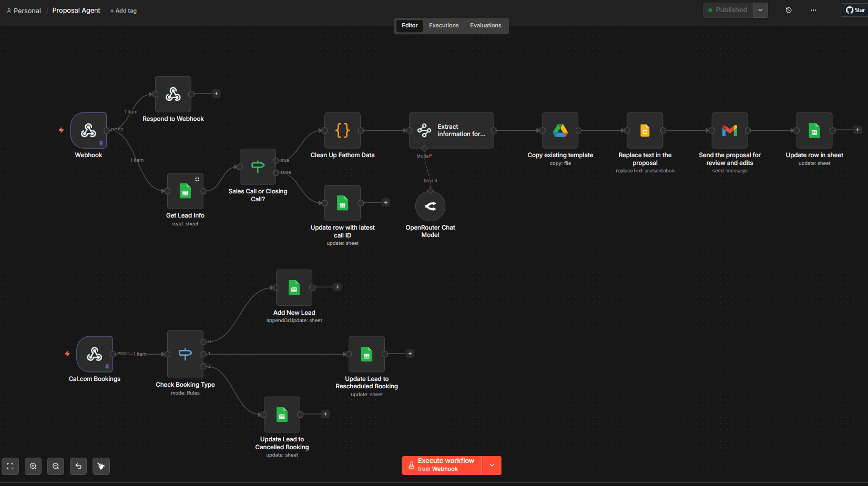
Task: Select the Cal.com Bookings webhook node
Action: 94,354
